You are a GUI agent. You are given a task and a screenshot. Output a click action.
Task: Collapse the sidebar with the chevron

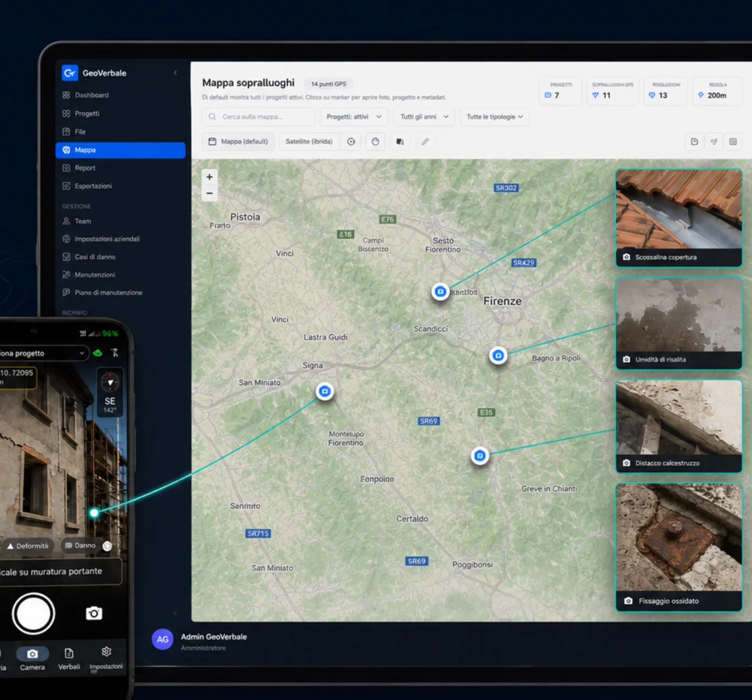click(175, 73)
